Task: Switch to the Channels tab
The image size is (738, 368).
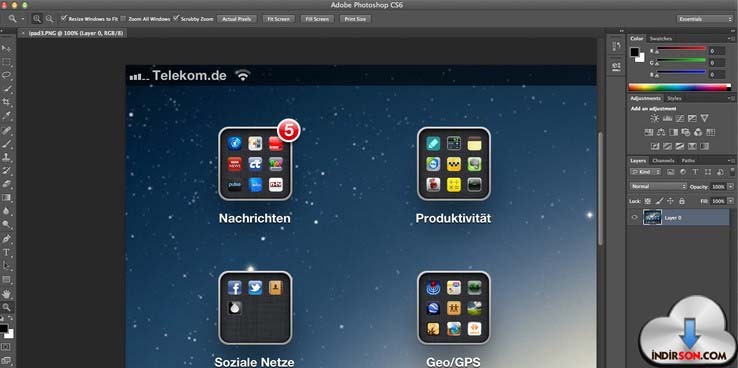Action: point(663,160)
